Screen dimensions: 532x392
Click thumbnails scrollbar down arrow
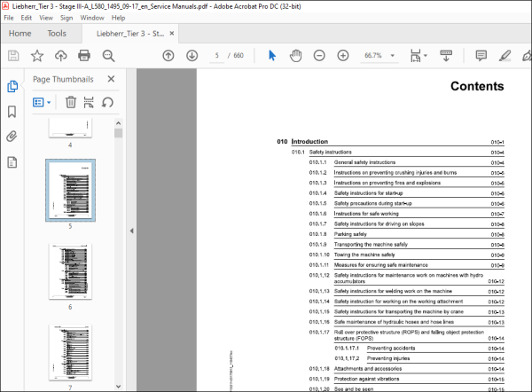click(119, 386)
